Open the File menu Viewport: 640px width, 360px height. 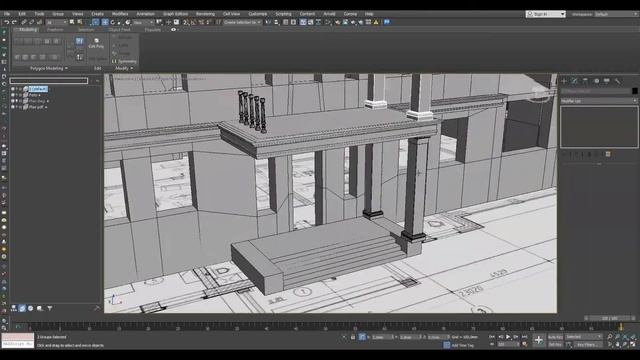(7, 14)
